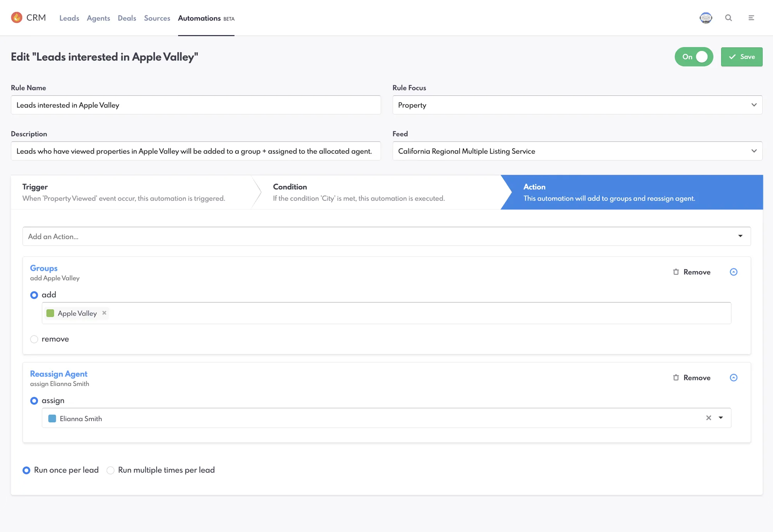Remove the Groups action
Image resolution: width=773 pixels, height=532 pixels.
[x=692, y=272]
